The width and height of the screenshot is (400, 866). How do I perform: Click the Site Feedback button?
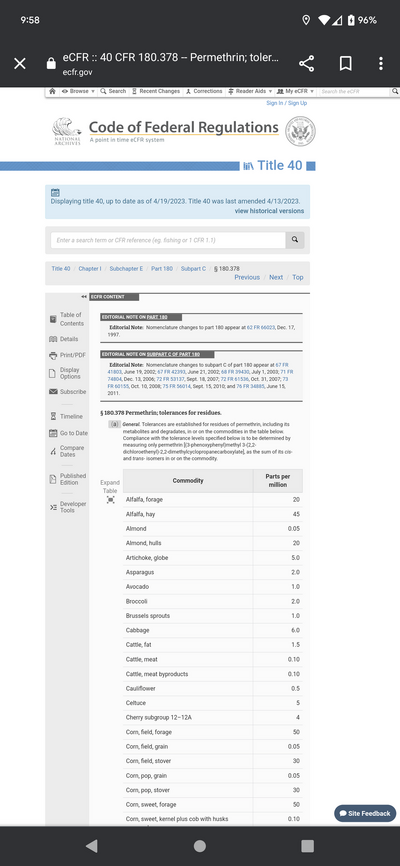click(365, 813)
